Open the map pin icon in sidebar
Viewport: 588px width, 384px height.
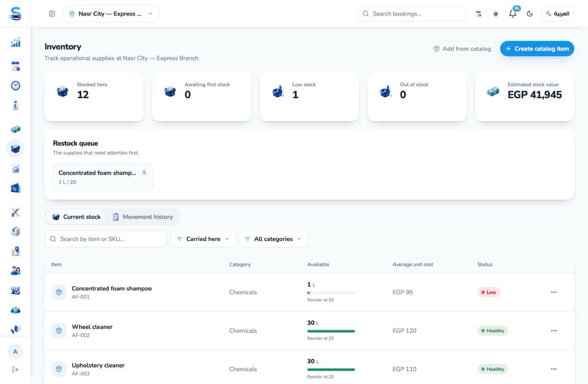(16, 251)
